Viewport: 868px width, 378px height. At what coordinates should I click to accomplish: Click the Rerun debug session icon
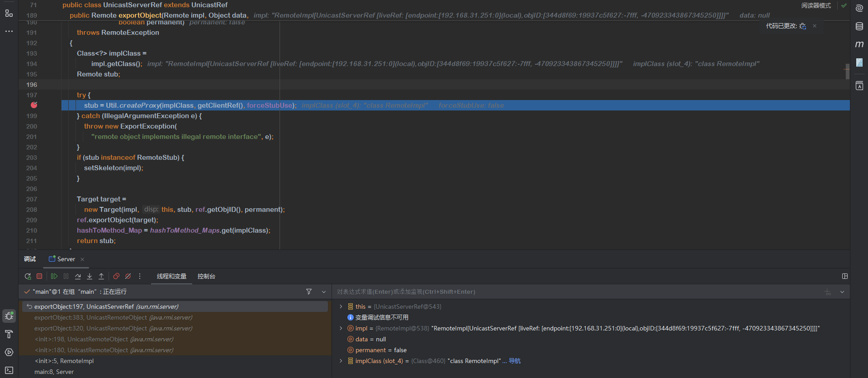[x=28, y=276]
